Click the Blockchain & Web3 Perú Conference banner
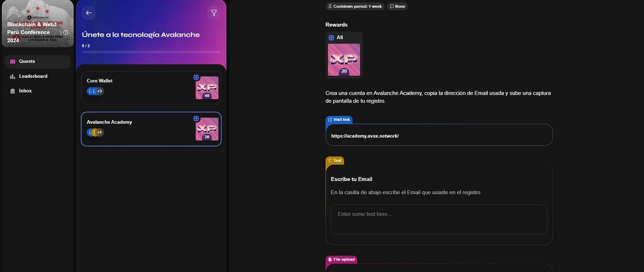Image resolution: width=644 pixels, height=272 pixels. click(x=37, y=23)
